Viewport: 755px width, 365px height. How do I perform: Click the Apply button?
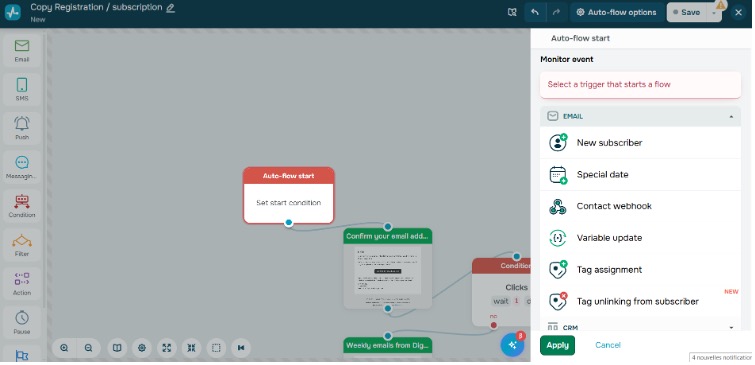(558, 345)
